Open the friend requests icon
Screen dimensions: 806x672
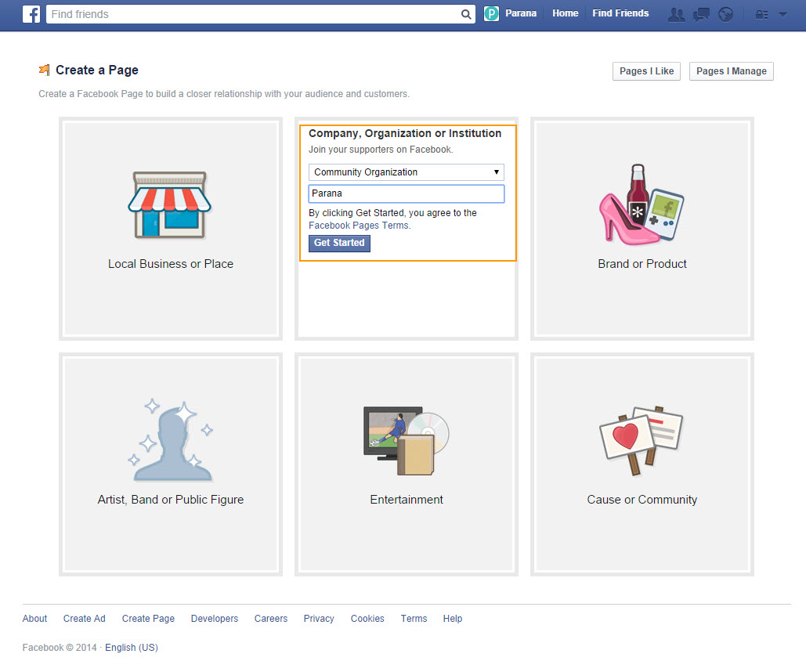(675, 14)
